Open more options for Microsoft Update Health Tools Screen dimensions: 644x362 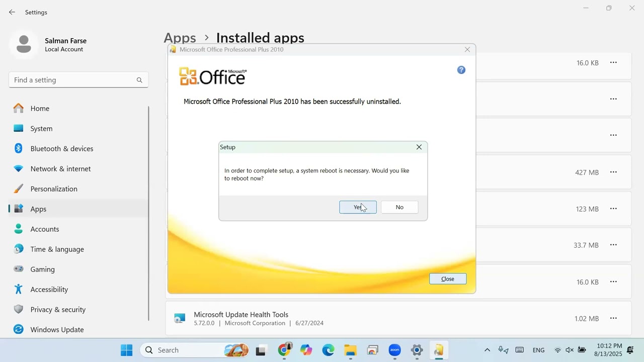613,318
